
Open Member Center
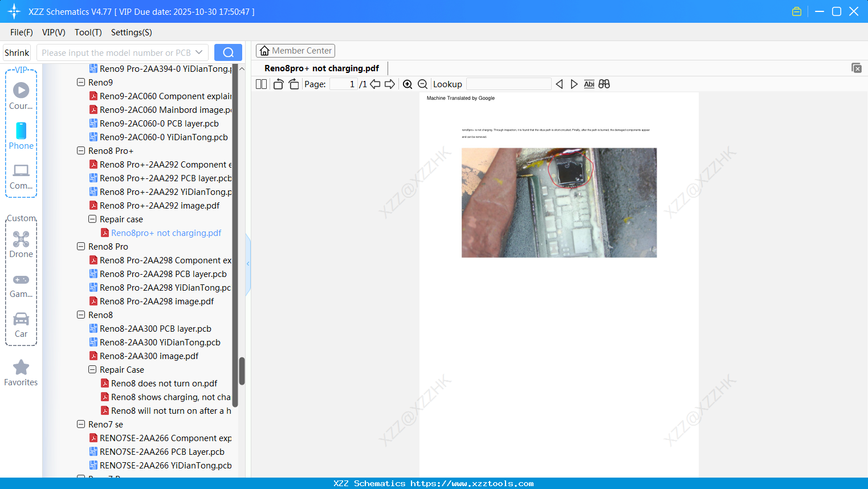point(295,51)
